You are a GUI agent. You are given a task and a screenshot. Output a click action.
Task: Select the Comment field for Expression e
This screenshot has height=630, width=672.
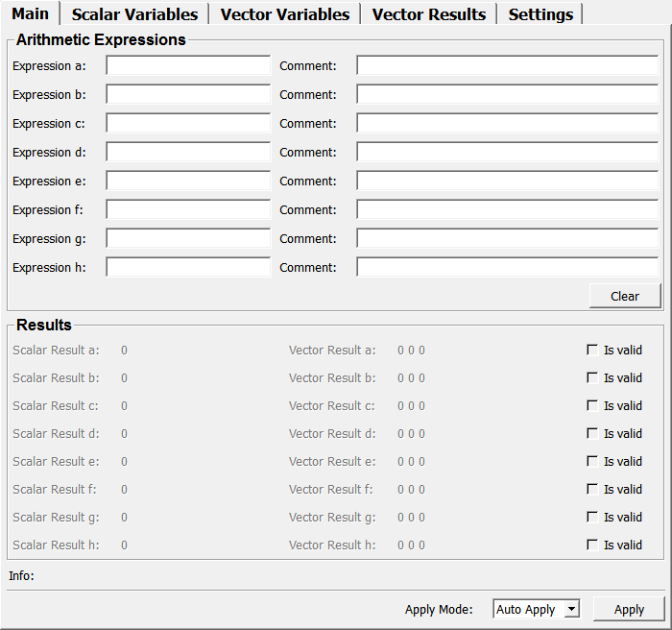[507, 182]
